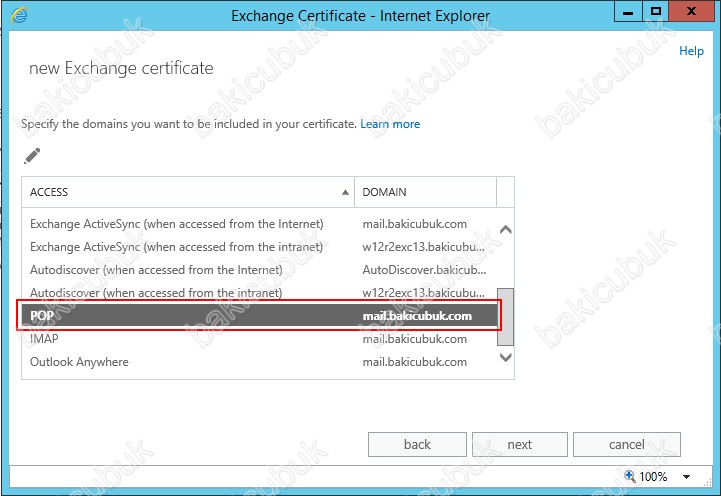Sort by the ACCESS column header

tap(188, 191)
